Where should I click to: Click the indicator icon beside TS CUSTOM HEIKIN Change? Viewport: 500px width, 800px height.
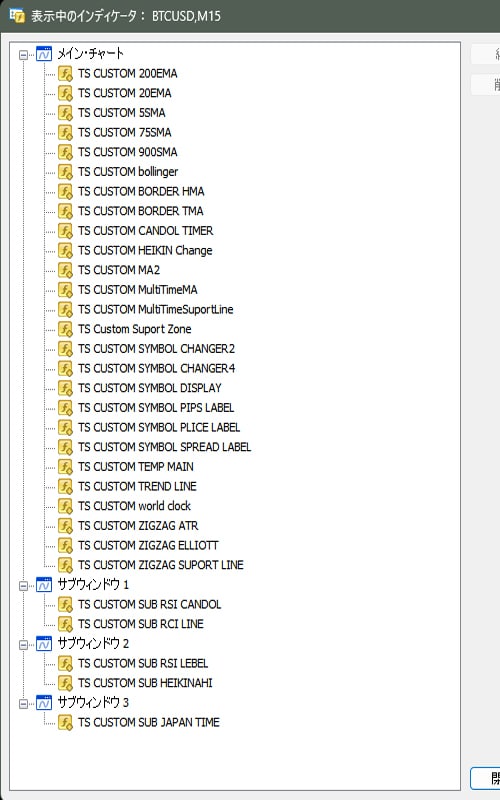(x=65, y=251)
